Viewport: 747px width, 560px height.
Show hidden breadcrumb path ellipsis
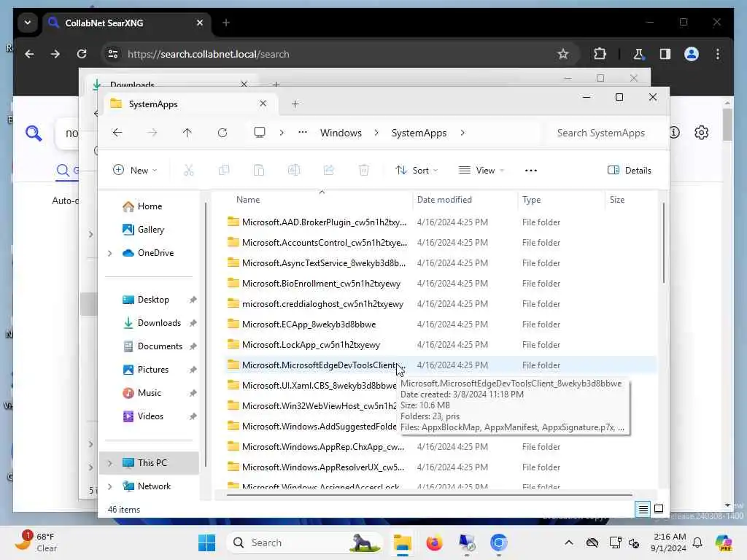point(303,133)
